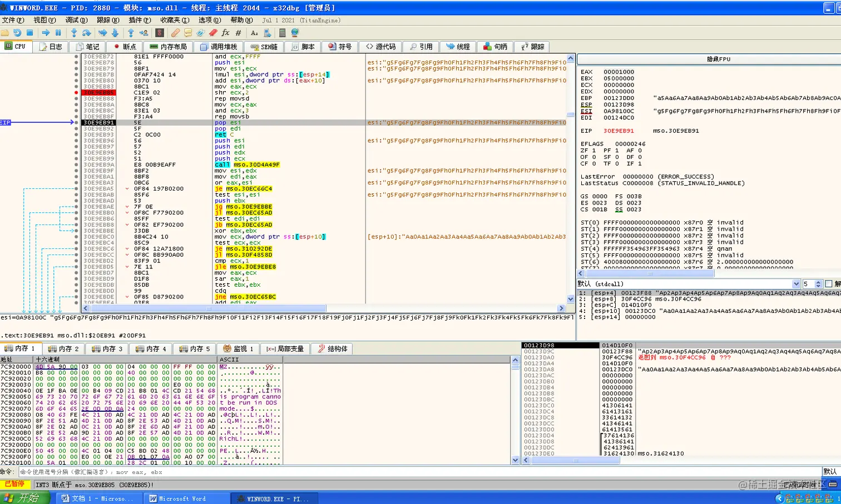This screenshot has width=841, height=504.
Task: Click the call mso.30D4A49F instruction
Action: coord(247,164)
